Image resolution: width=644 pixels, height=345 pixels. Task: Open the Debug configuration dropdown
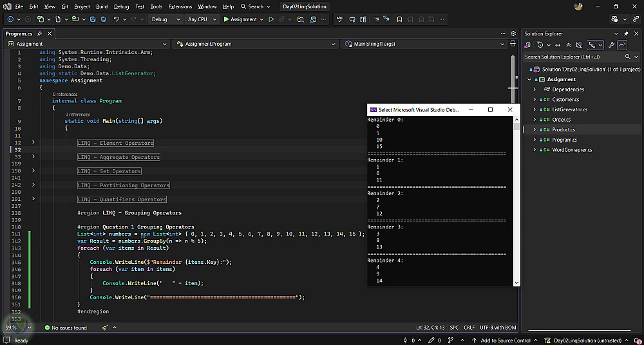[x=166, y=19]
